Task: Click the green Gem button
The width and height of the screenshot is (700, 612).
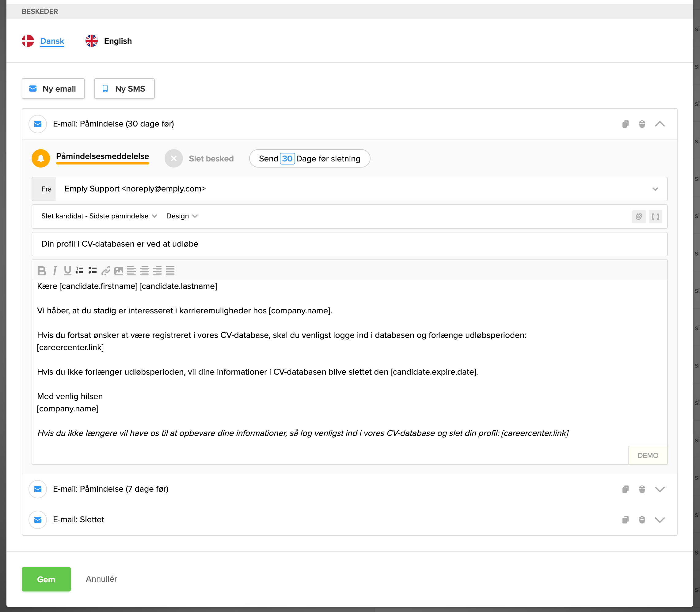Action: pos(46,579)
